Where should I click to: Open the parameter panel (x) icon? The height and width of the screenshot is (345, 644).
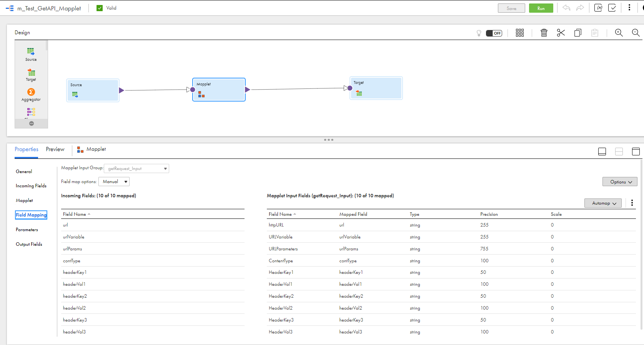tap(598, 8)
